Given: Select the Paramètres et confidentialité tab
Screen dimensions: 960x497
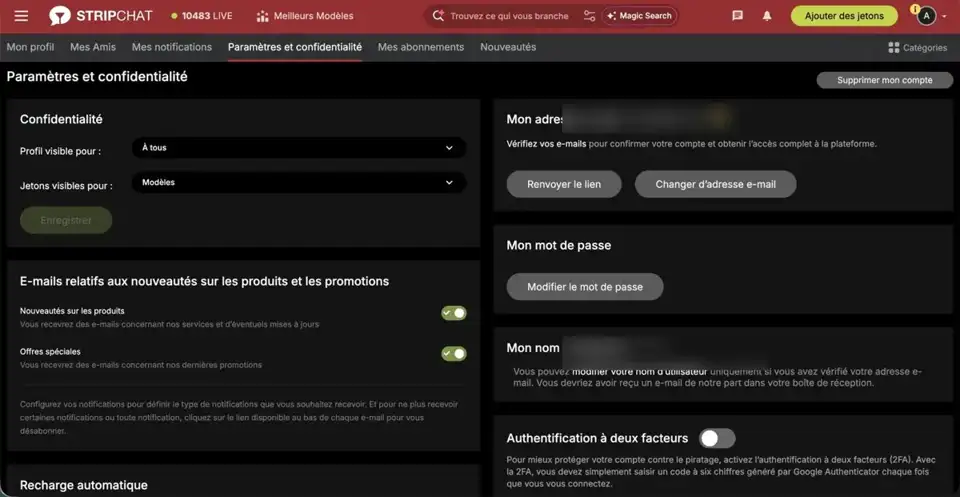Looking at the screenshot, I should 294,47.
